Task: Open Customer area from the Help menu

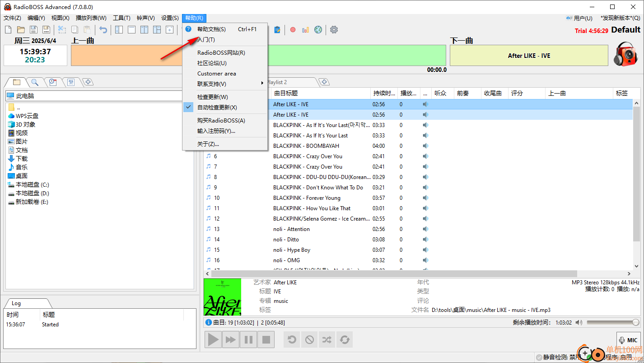Action: (x=225, y=74)
